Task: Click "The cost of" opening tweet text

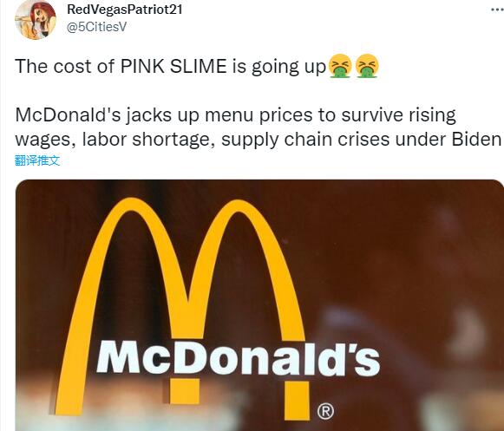Action: (64, 66)
